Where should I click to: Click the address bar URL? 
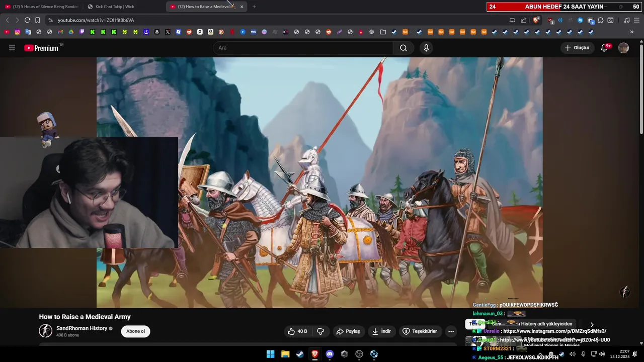click(96, 20)
